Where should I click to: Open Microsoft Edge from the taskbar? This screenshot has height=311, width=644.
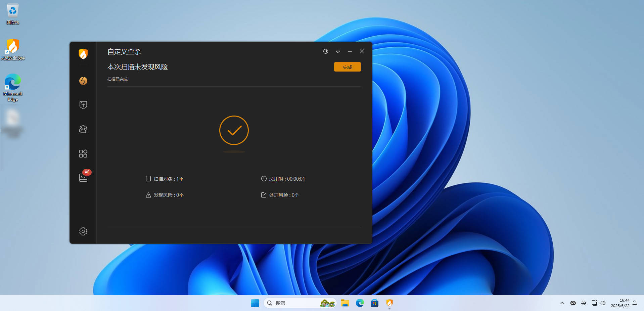pos(360,303)
